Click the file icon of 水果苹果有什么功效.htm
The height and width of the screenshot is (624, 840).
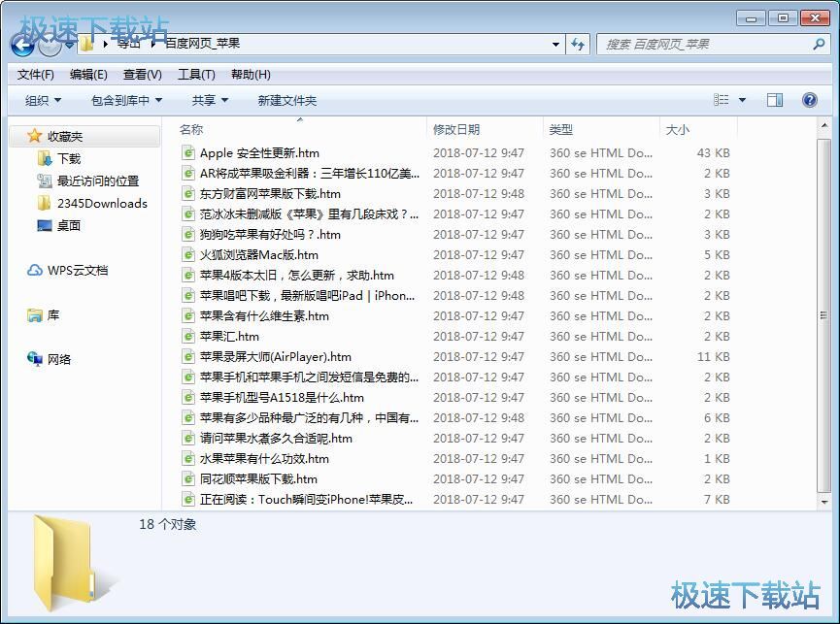[187, 459]
